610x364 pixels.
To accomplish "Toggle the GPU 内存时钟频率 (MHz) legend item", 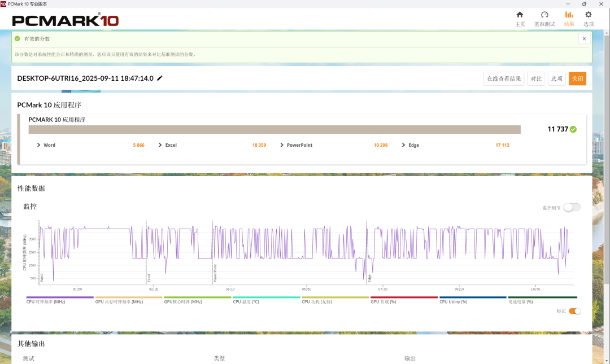I will [128, 300].
